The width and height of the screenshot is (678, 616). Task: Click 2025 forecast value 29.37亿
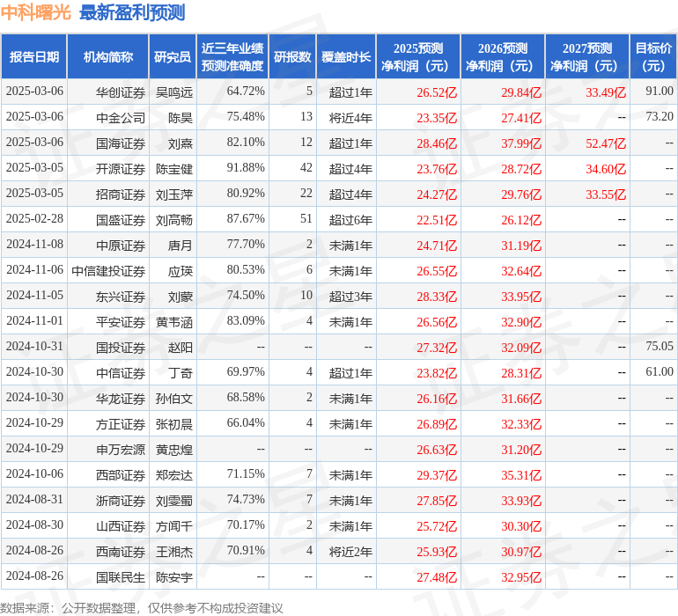coord(437,474)
